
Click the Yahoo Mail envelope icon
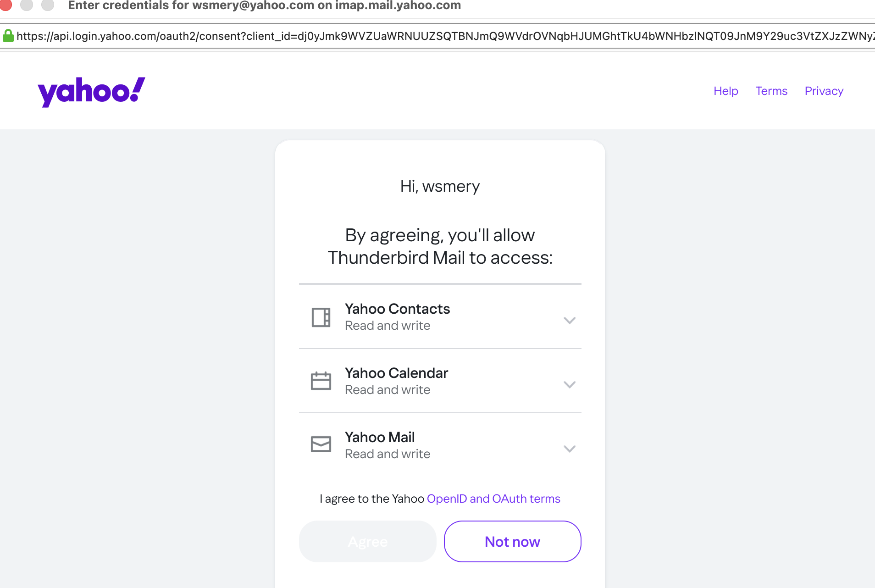pos(321,444)
